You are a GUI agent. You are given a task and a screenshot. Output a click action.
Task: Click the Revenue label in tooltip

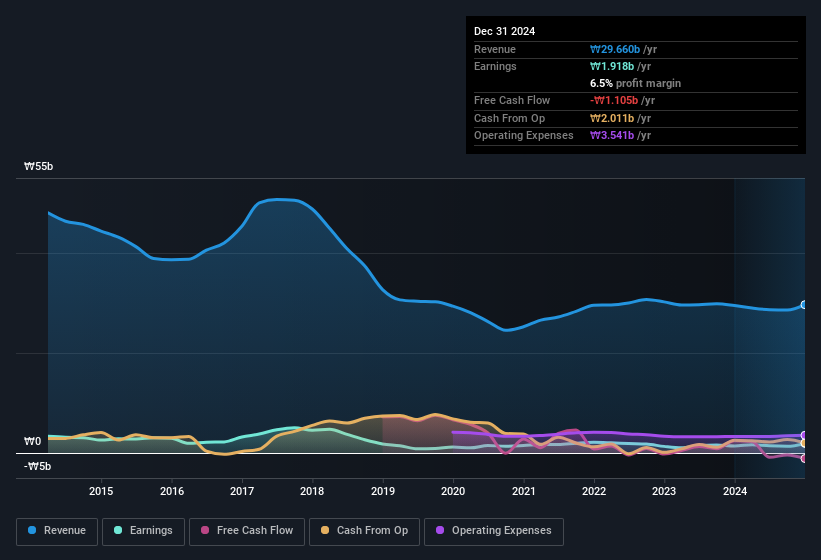(x=495, y=49)
